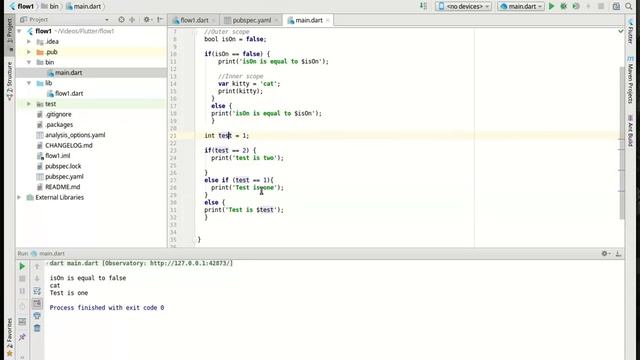Expand the .pub folder
The height and width of the screenshot is (360, 640).
click(29, 52)
